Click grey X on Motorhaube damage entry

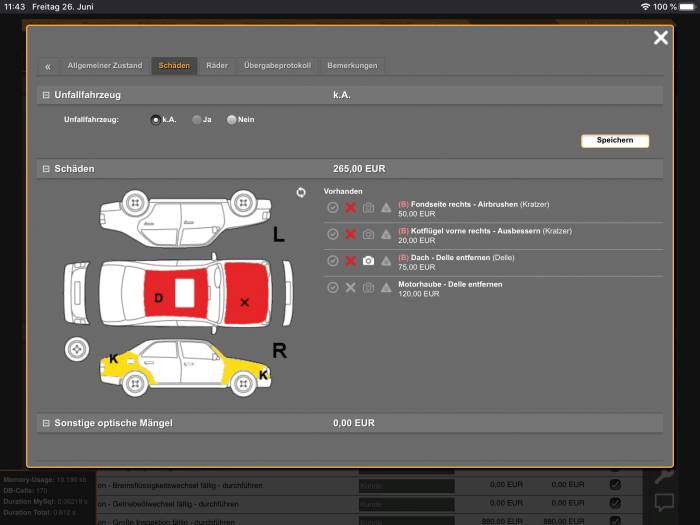pos(350,287)
